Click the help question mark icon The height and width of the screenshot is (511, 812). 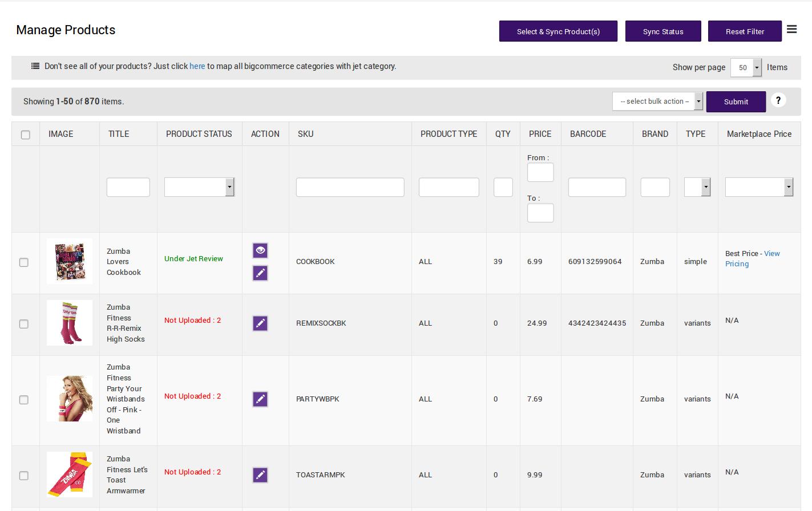pos(778,100)
